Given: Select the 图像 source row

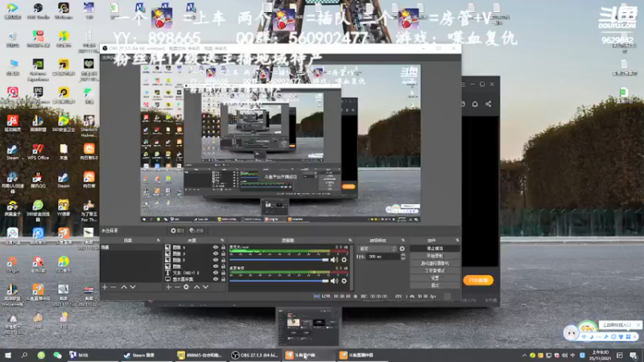Looking at the screenshot, I should [193, 266].
